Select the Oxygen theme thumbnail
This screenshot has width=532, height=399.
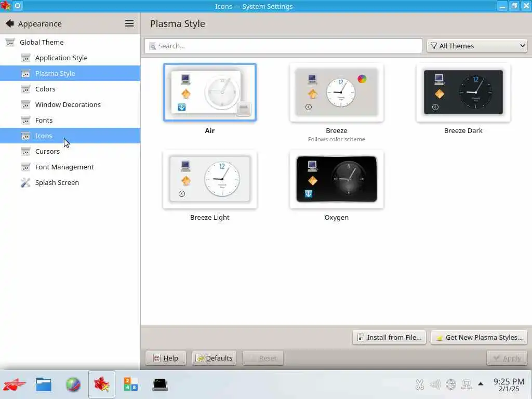(337, 179)
